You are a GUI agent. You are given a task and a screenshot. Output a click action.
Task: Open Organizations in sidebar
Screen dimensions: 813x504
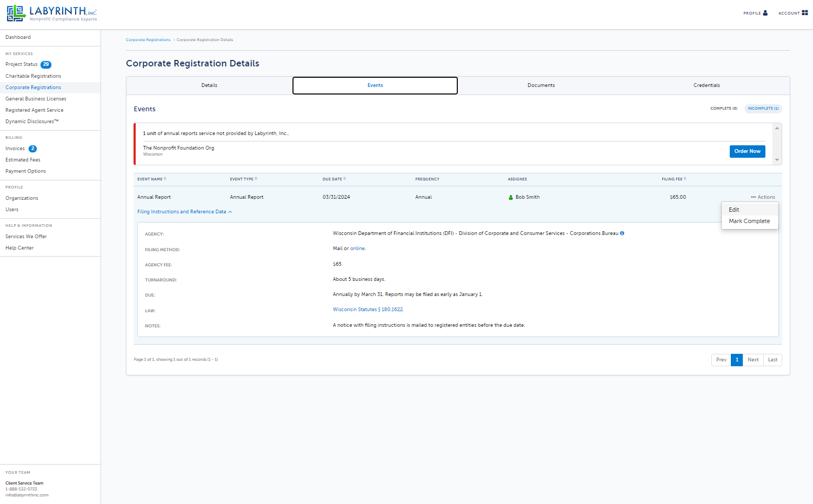coord(22,198)
